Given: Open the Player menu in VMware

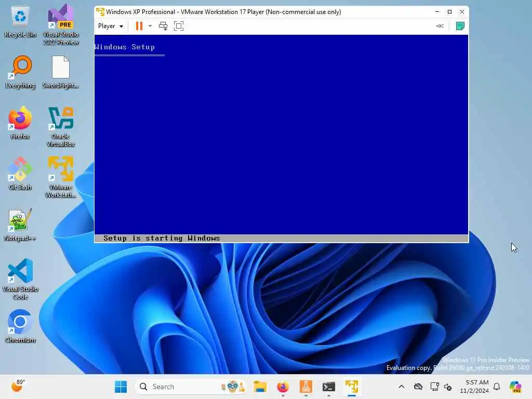Looking at the screenshot, I should (x=110, y=26).
